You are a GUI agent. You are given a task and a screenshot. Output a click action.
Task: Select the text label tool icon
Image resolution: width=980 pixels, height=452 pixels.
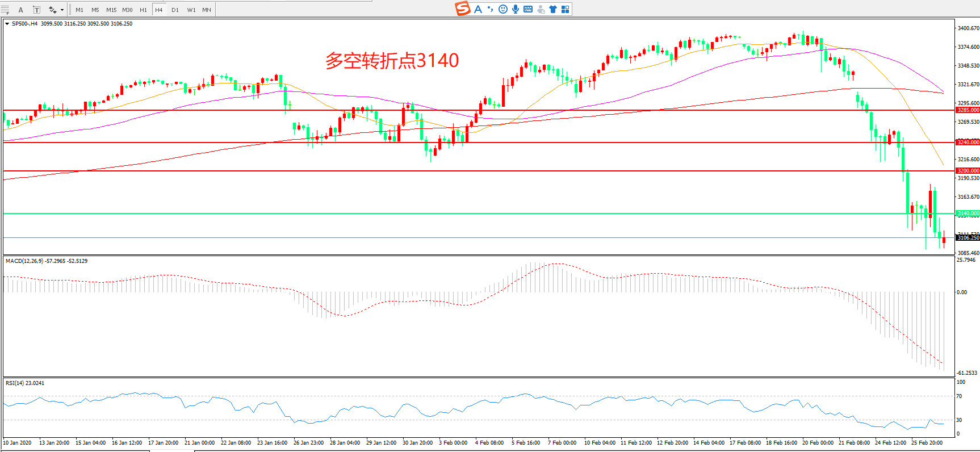pos(37,10)
